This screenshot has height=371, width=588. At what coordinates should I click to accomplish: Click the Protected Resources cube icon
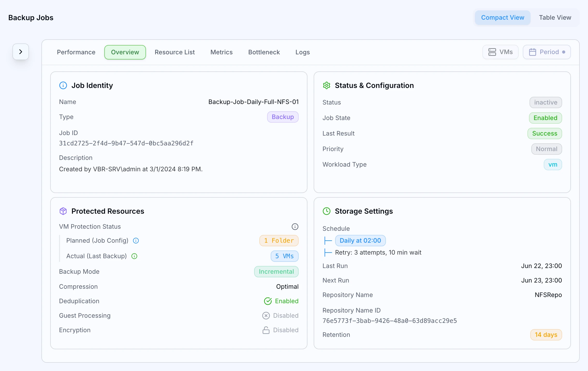tap(63, 211)
